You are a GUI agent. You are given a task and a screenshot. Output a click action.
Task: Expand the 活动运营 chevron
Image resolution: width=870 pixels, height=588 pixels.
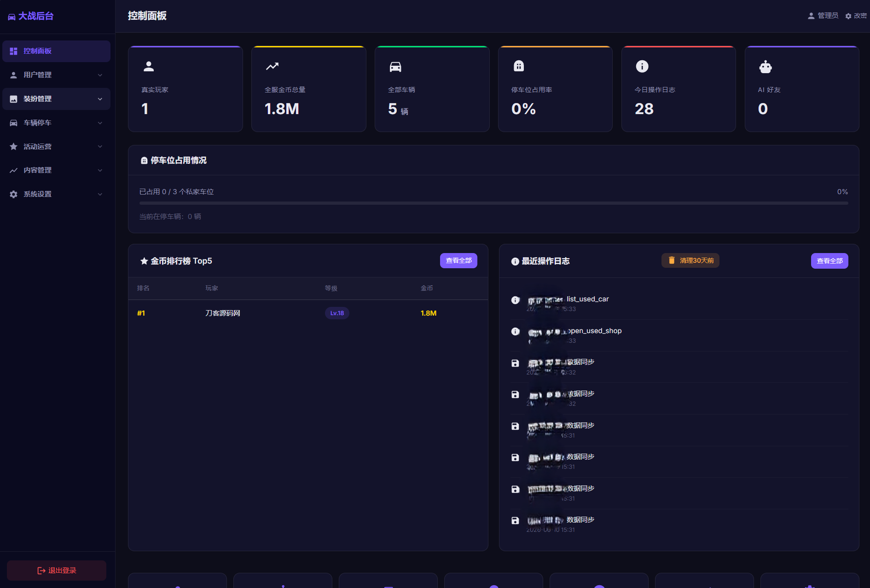pyautogui.click(x=100, y=146)
